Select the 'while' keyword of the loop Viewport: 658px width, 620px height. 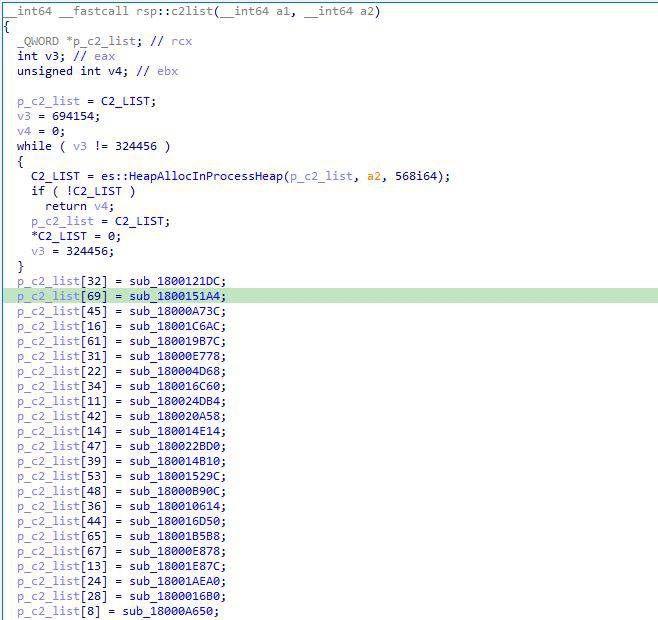pyautogui.click(x=34, y=146)
